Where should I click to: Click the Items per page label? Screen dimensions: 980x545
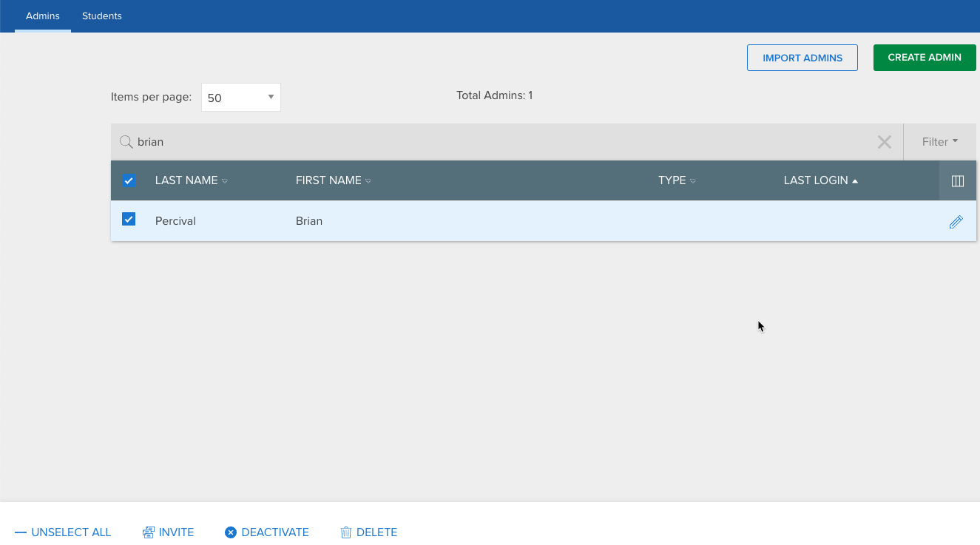point(151,97)
